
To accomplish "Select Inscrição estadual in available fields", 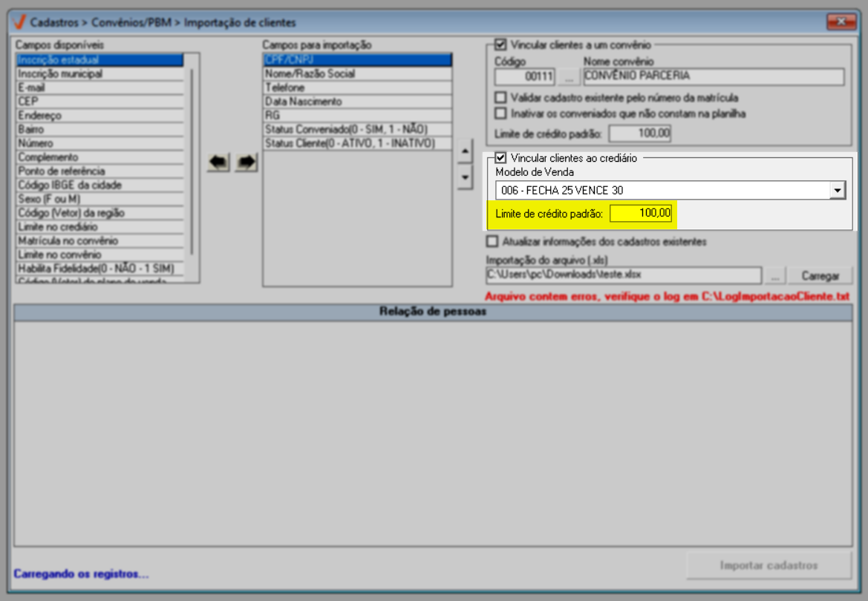I will (x=99, y=60).
